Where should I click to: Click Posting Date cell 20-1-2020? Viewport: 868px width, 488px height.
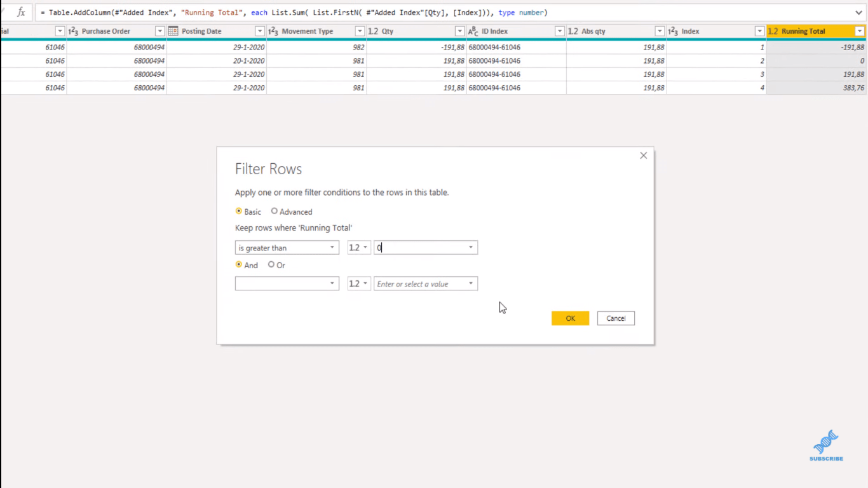point(217,61)
